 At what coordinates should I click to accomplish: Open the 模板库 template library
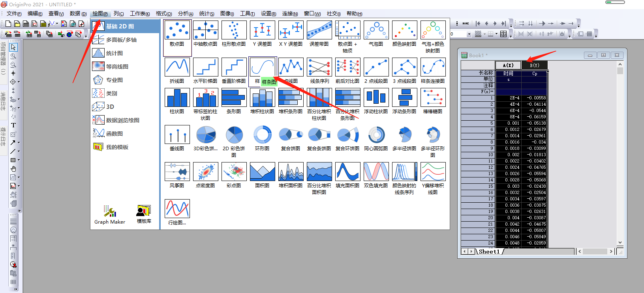point(144,215)
